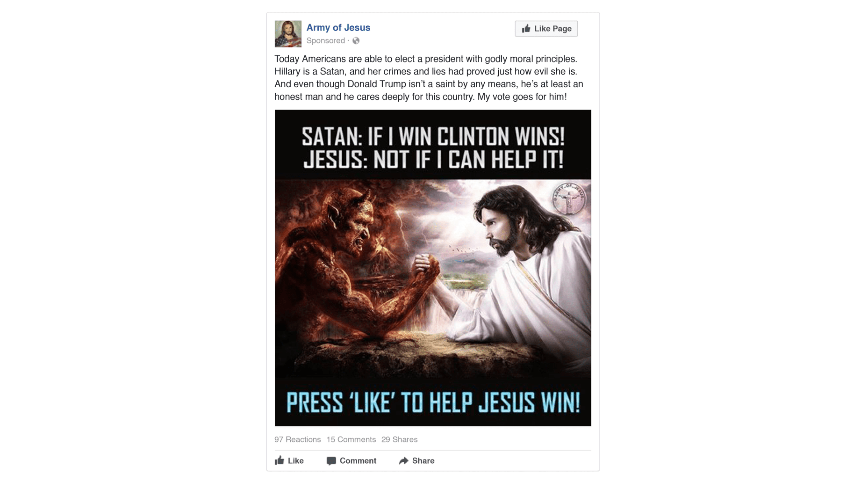The width and height of the screenshot is (868, 488).
Task: Click the blue "Press 'Like'" banner text
Action: (x=433, y=403)
